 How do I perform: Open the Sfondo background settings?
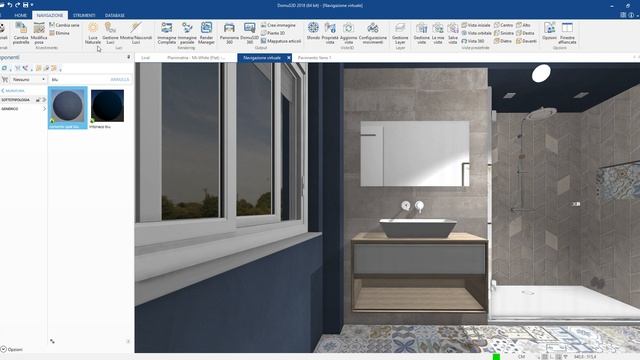(x=313, y=31)
